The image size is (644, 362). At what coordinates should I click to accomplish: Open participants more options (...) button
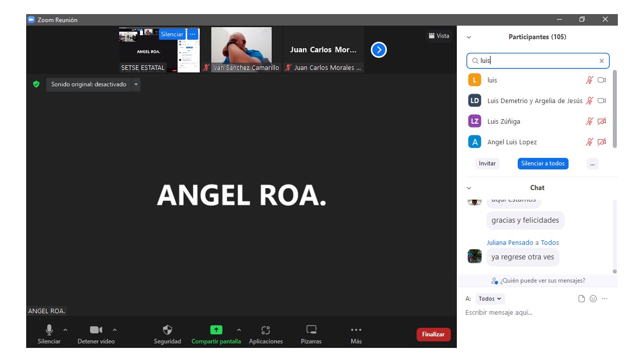coord(592,163)
